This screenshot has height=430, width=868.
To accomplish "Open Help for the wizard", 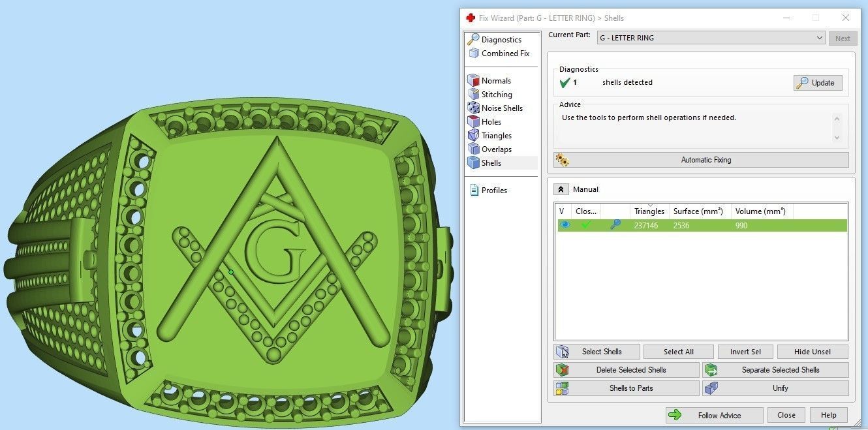I will click(828, 415).
